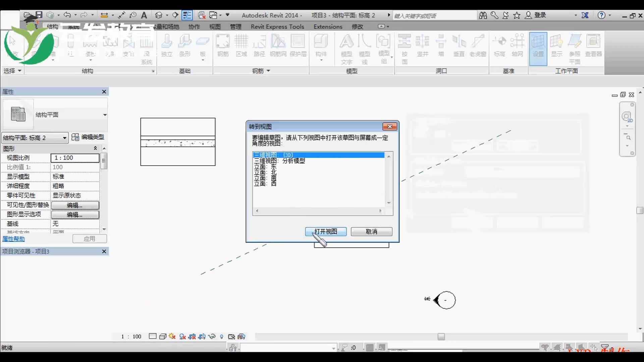Toggle Thin Lines in quick access toolbar
Viewport: 644px width, 362px height.
187,15
